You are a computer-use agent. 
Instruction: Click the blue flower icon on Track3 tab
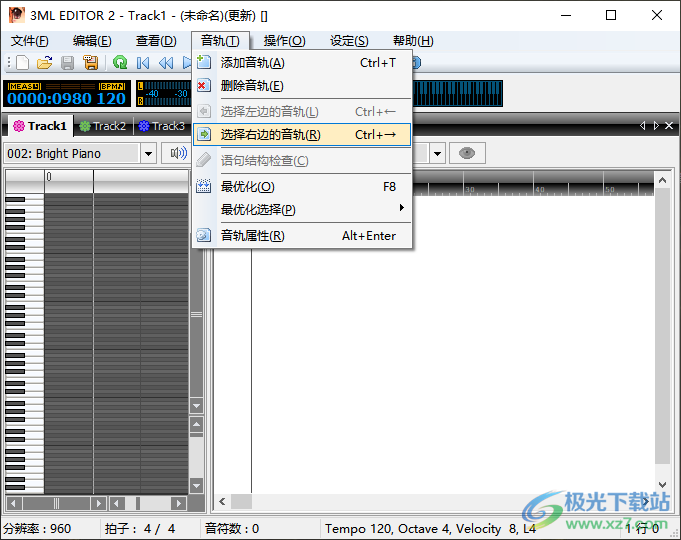(144, 126)
